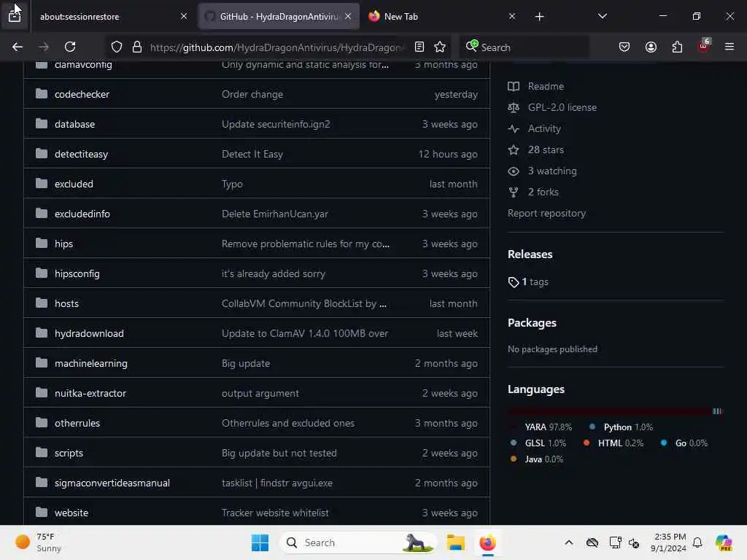Image resolution: width=747 pixels, height=560 pixels.
Task: Open a new tab with plus button
Action: [x=539, y=17]
